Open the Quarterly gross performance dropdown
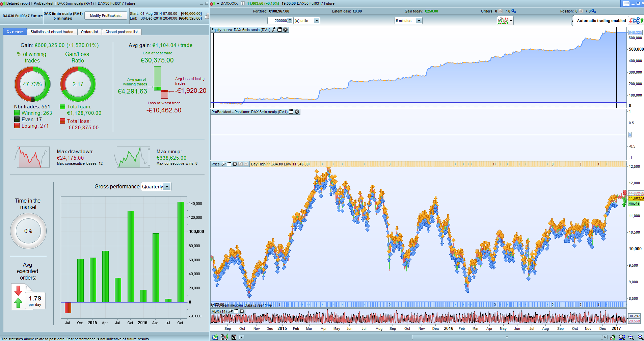 click(x=156, y=187)
